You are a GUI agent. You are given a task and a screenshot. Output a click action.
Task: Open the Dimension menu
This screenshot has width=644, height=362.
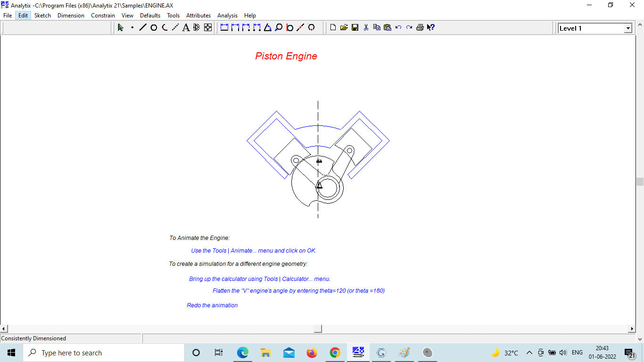click(71, 16)
